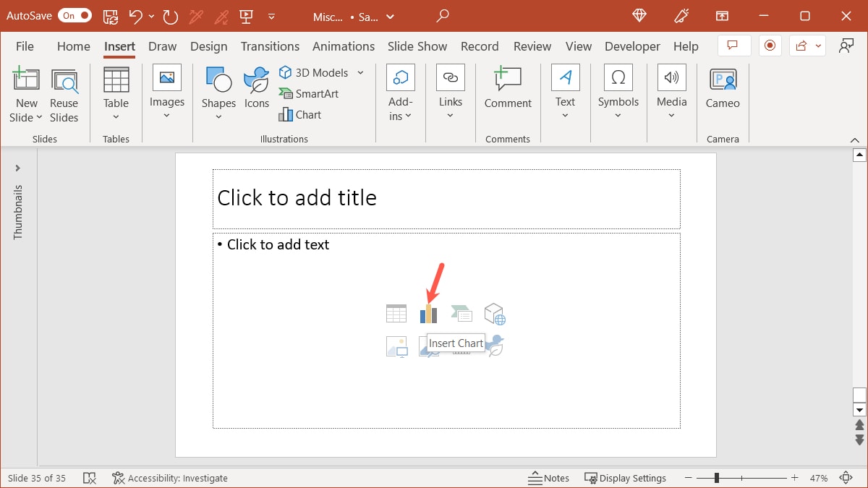
Task: Select the Insert Table icon in the placeholder
Action: (x=396, y=313)
